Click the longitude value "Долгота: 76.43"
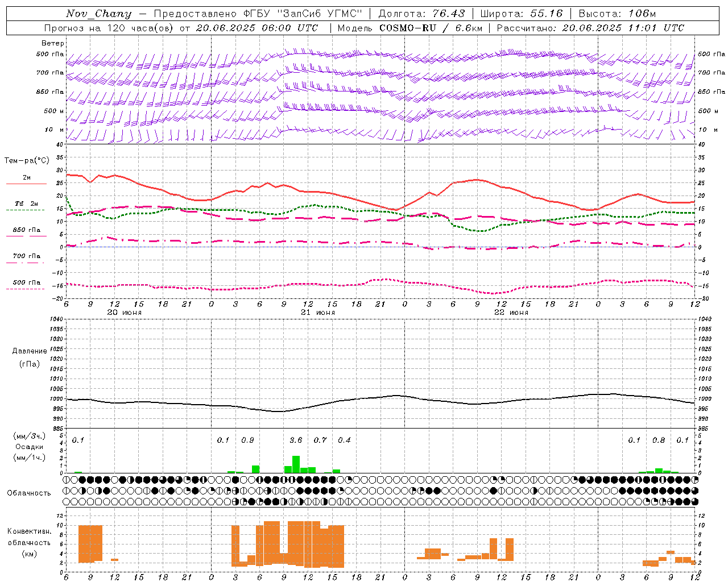Screen dimensions: 728x582 tap(421, 14)
